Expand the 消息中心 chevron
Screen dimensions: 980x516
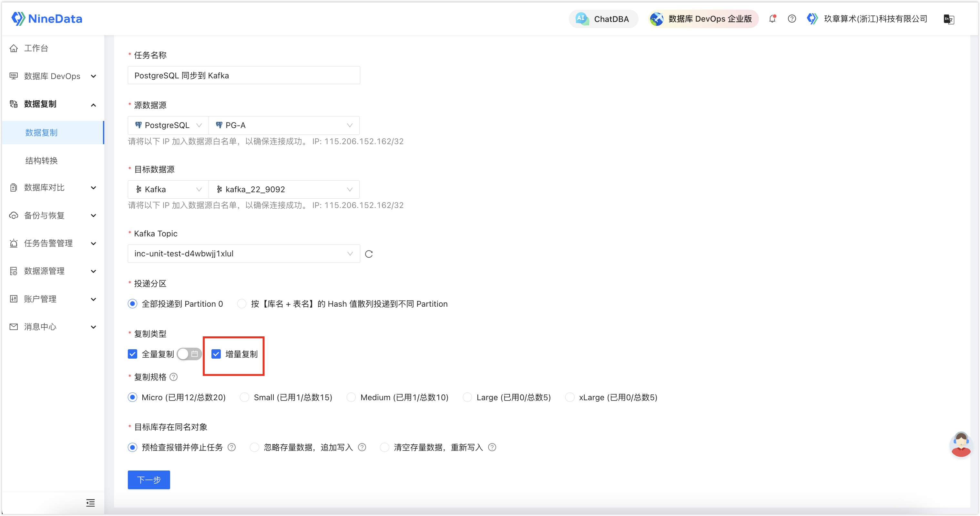pyautogui.click(x=94, y=327)
